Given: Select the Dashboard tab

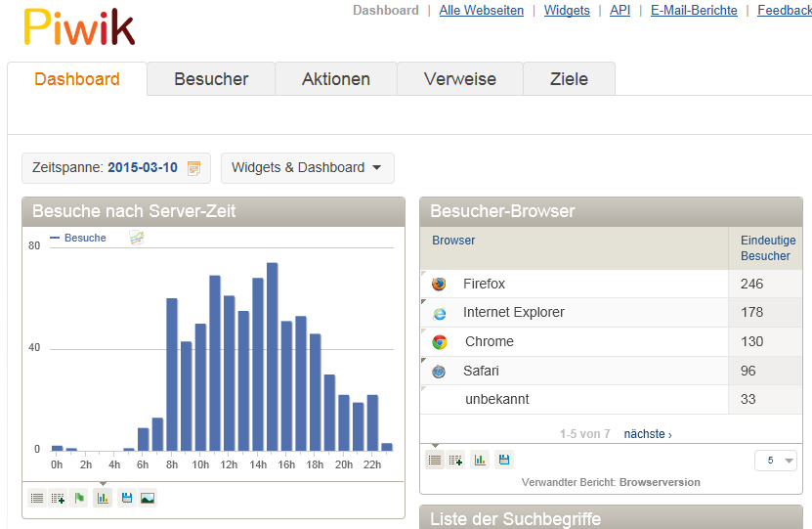Looking at the screenshot, I should tap(77, 79).
